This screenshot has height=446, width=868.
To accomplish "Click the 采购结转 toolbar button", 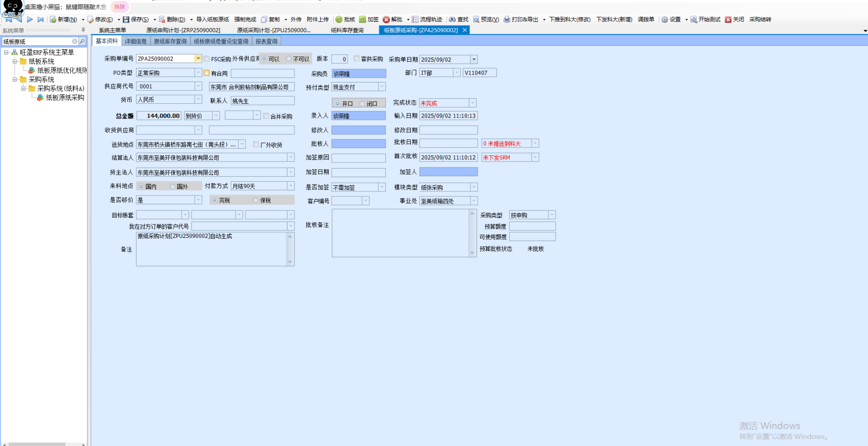I will tap(760, 19).
